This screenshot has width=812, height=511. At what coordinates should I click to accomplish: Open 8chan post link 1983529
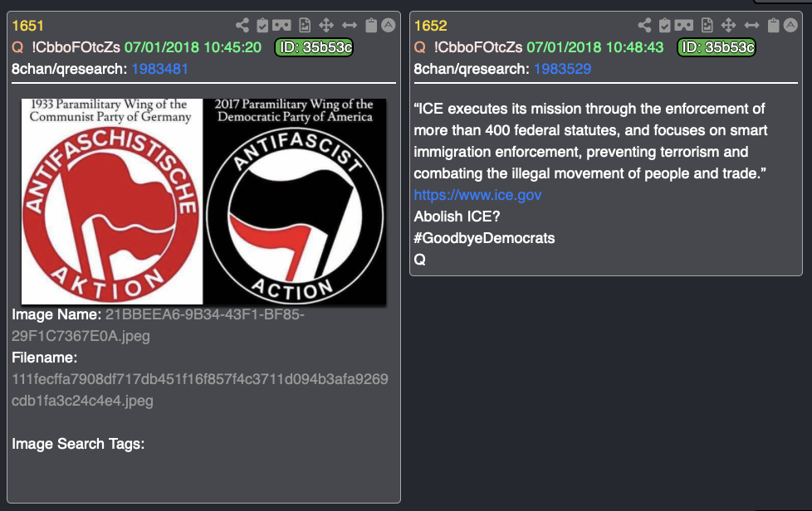pos(562,69)
